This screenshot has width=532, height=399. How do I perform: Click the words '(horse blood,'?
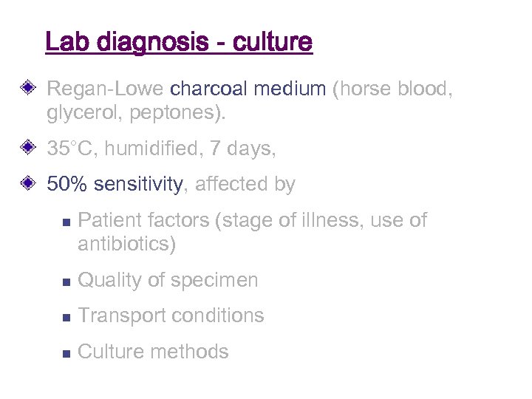coord(392,89)
